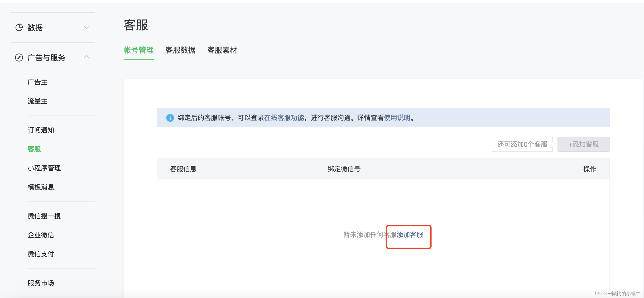Viewport: 644px width, 298px height.
Task: Navigate to 订阅通知 in sidebar
Action: pos(41,130)
